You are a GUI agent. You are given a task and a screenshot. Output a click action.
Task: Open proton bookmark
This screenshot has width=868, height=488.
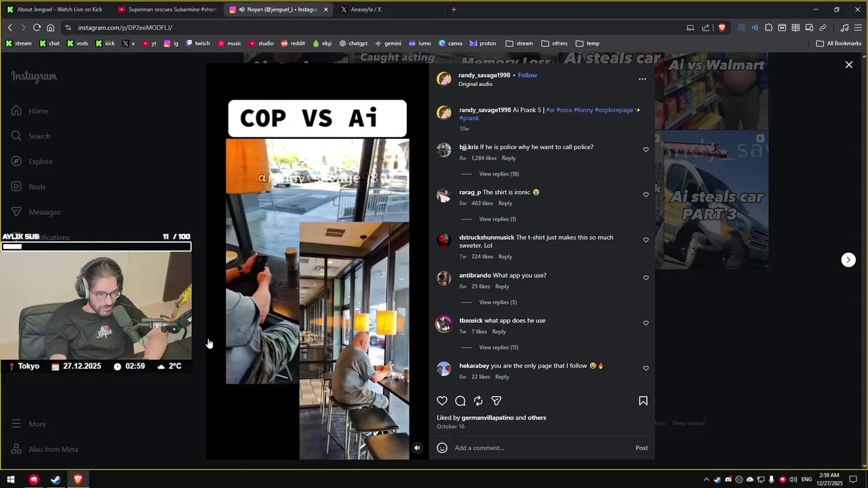482,43
